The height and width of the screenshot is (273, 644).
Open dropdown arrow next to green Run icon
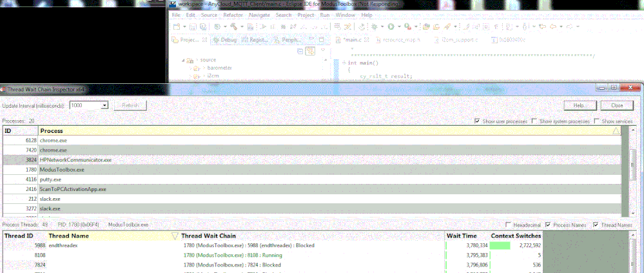coord(399,26)
